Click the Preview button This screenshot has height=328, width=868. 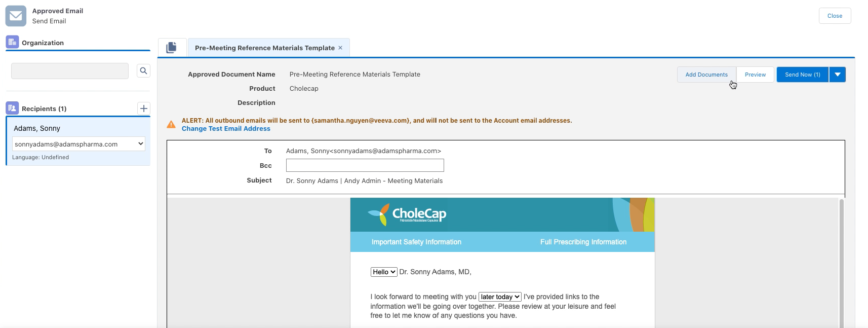(755, 75)
